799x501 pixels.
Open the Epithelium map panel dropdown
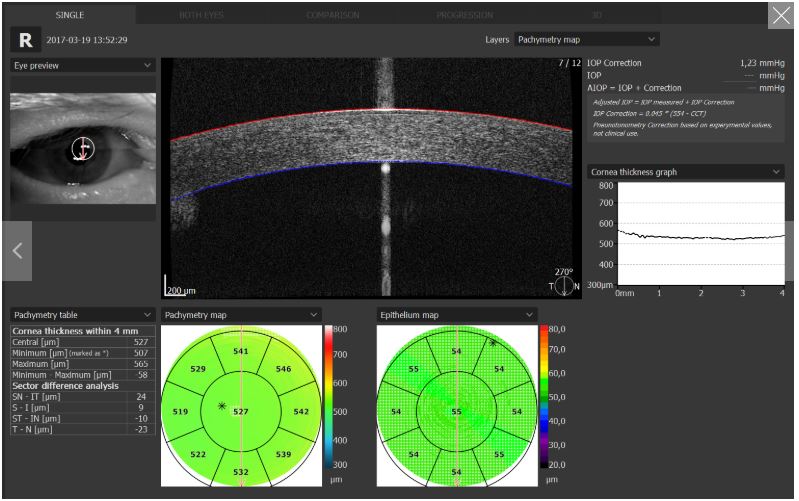click(457, 315)
